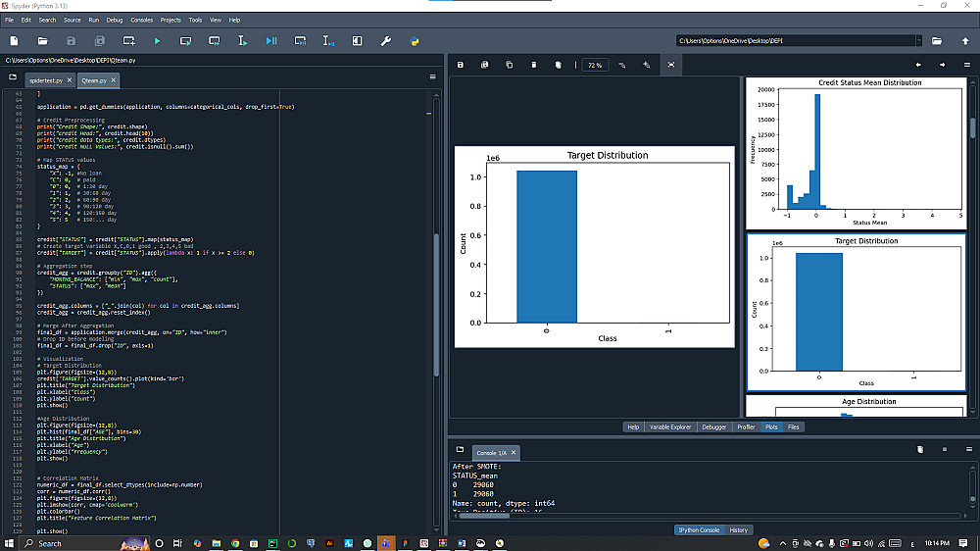Maximize the current pane
This screenshot has height=551, width=980.
click(x=357, y=41)
